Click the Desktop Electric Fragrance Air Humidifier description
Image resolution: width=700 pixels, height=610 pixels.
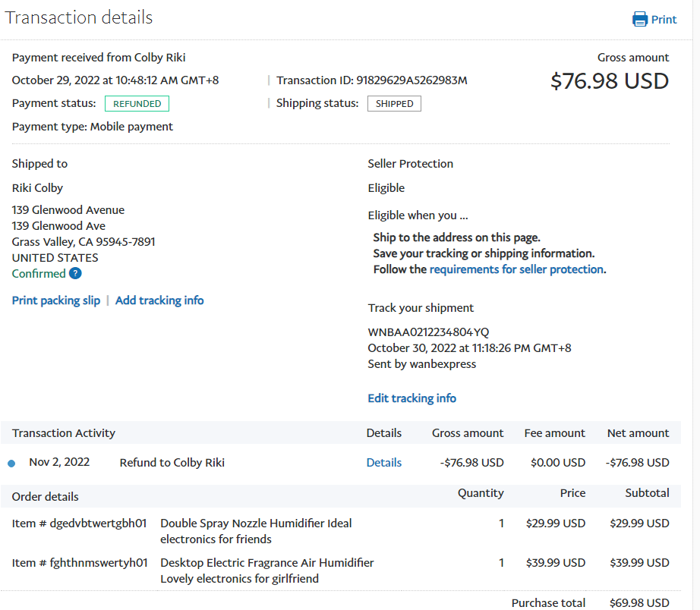[x=266, y=571]
